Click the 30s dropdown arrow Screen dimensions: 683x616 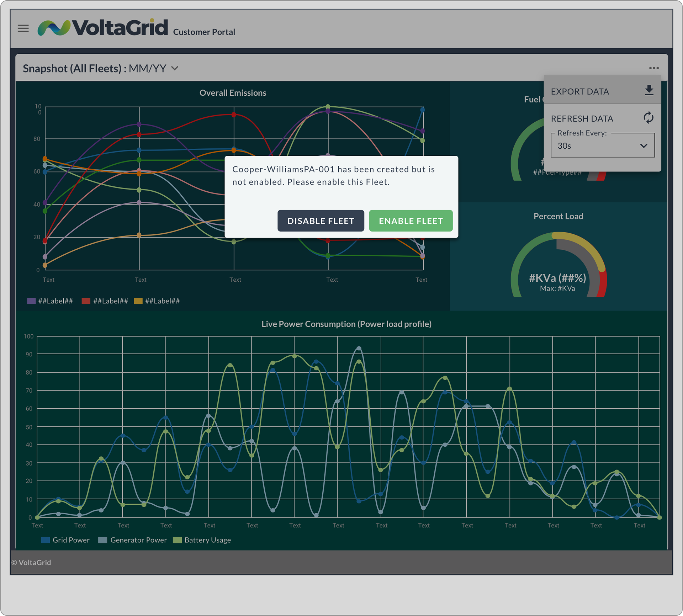644,146
